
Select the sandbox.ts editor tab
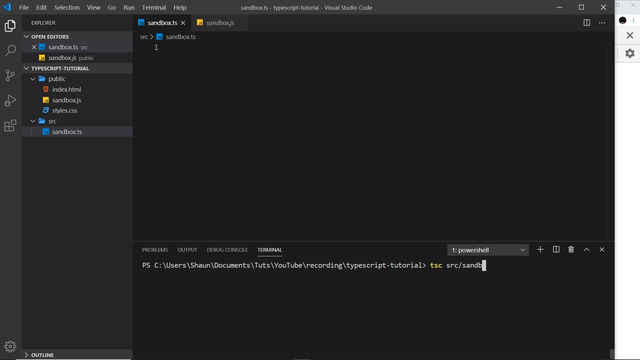(x=162, y=23)
